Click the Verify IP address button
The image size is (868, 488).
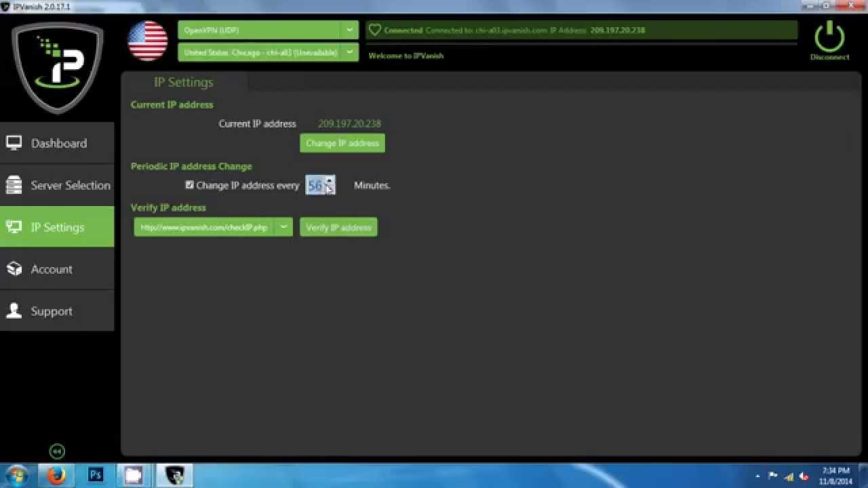(x=338, y=227)
